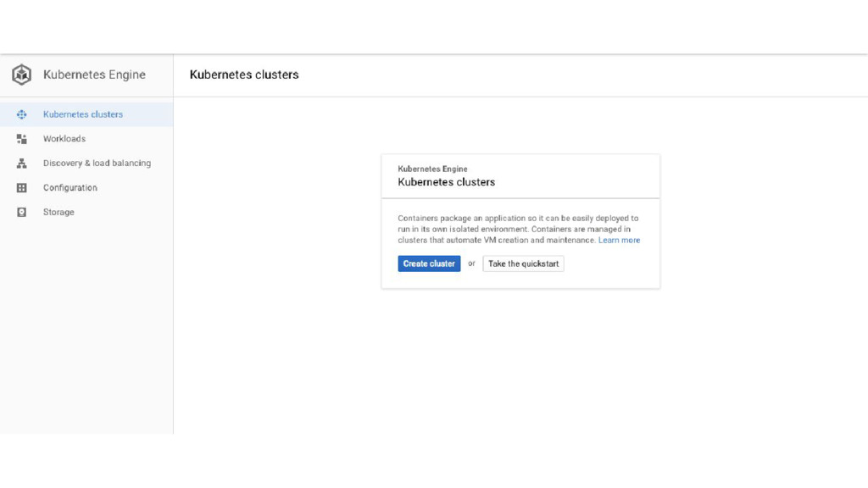Viewport: 868px width, 488px height.
Task: Select Configuration in the sidebar
Action: 86,187
